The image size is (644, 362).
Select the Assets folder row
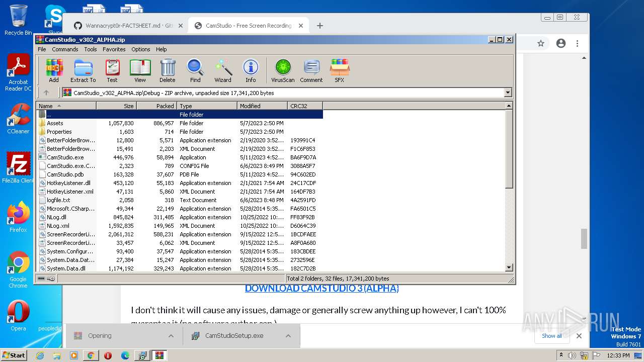pyautogui.click(x=180, y=123)
